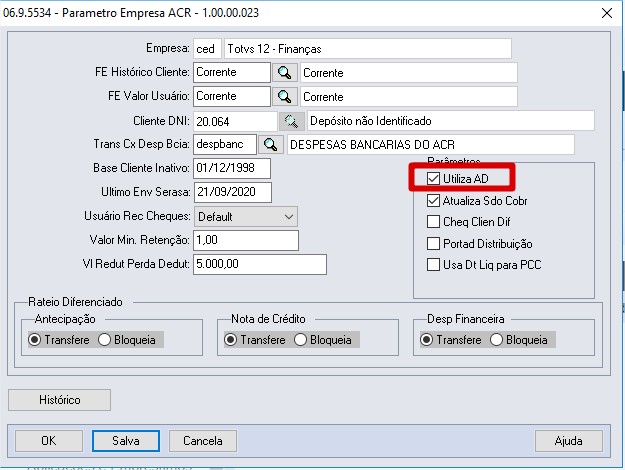
Task: Select Transfere under Antecipação
Action: [x=35, y=340]
